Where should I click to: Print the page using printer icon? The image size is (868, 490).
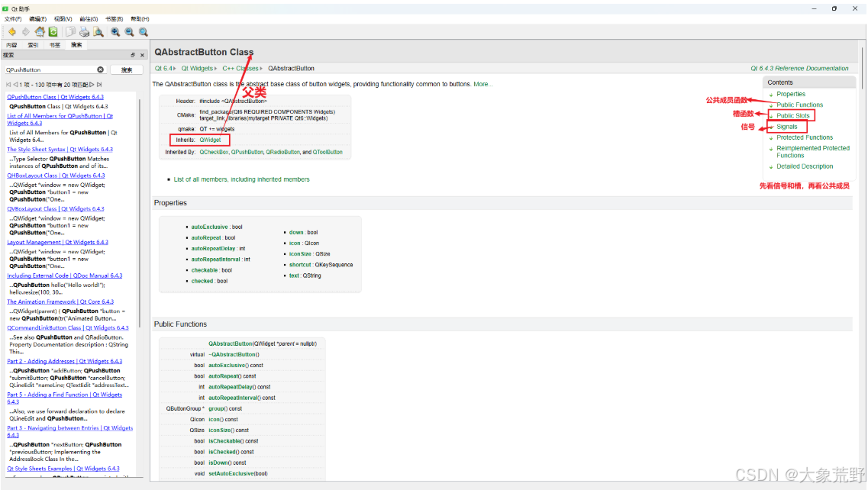coord(84,32)
